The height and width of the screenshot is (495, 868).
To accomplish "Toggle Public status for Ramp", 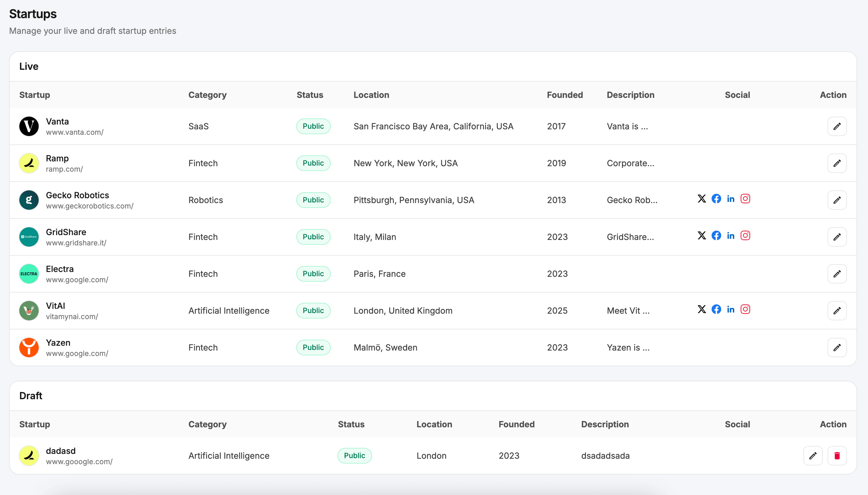I will (313, 163).
